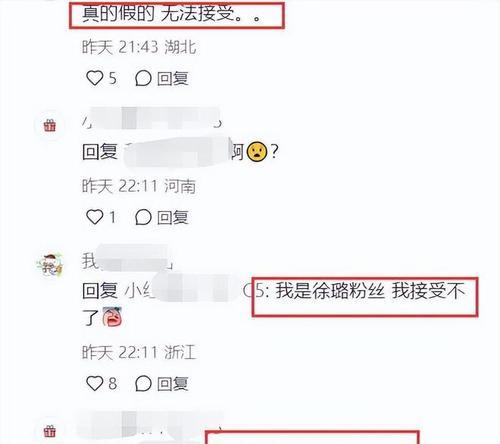Tap reply bubble icon under 浙江 comment
The image size is (500, 444).
pyautogui.click(x=143, y=383)
